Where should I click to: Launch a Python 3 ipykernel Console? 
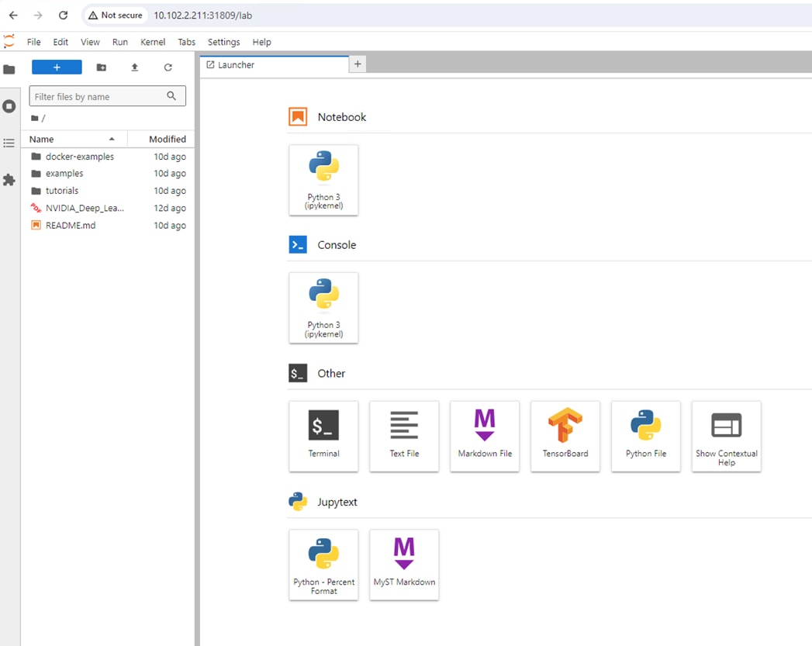(323, 308)
